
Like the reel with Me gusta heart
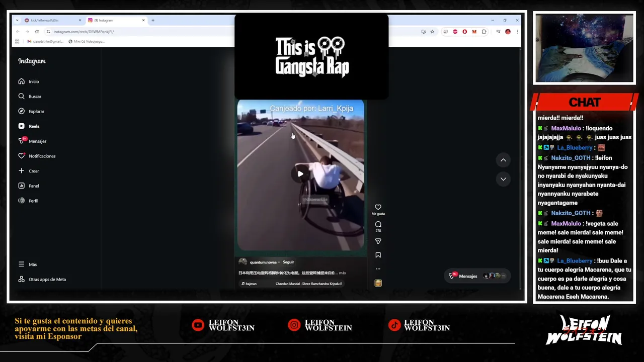pos(378,207)
